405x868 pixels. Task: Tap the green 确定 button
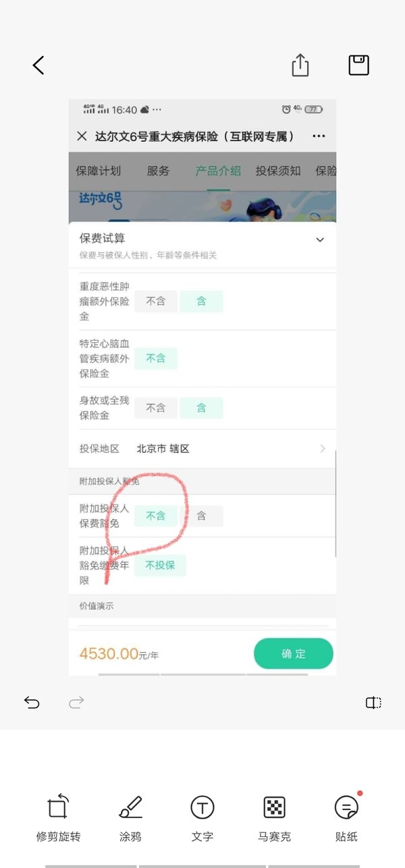294,654
